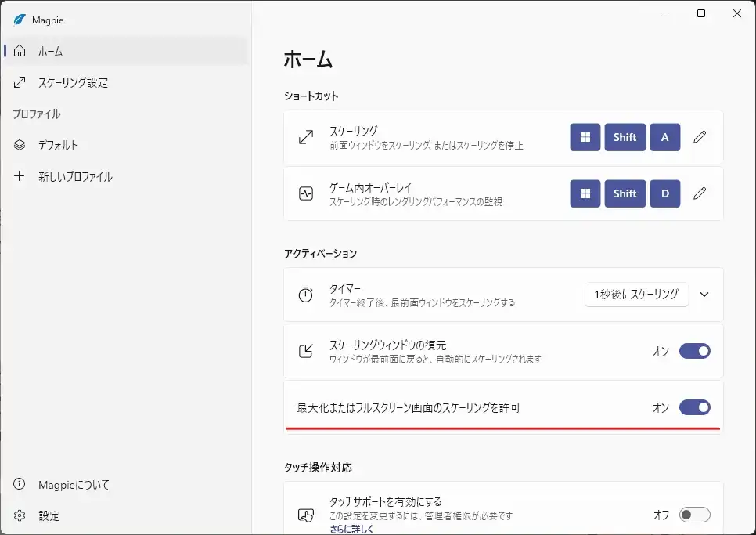Enable the タッチサポートを有効にする toggle

coord(694,515)
